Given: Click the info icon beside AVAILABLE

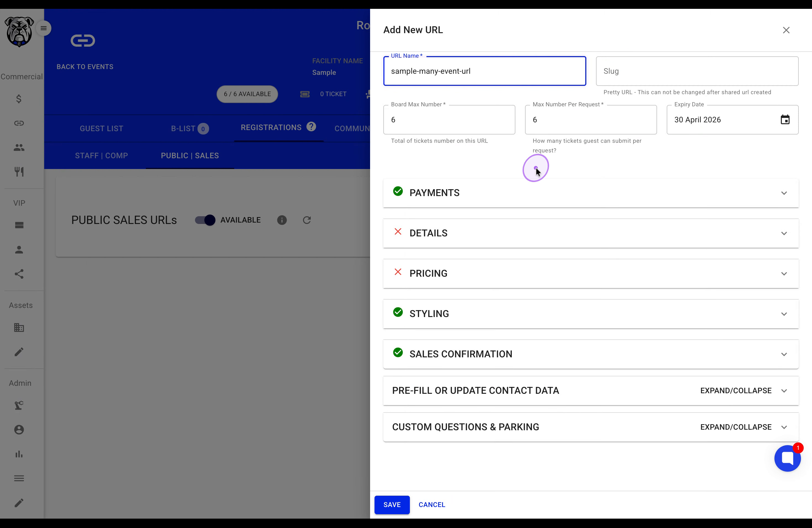Looking at the screenshot, I should (x=282, y=220).
